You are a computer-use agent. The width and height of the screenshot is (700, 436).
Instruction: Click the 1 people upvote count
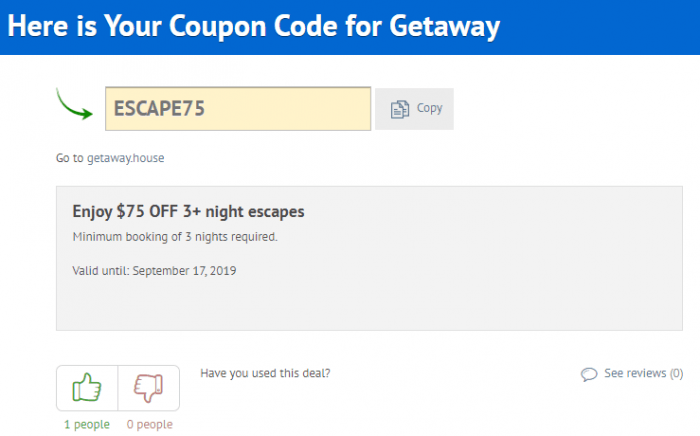(x=87, y=424)
